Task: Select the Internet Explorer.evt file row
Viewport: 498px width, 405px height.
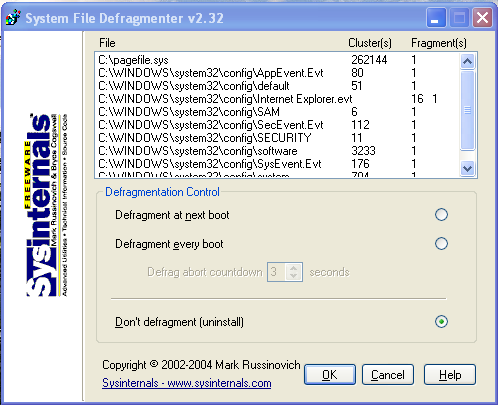Action: tap(277, 99)
